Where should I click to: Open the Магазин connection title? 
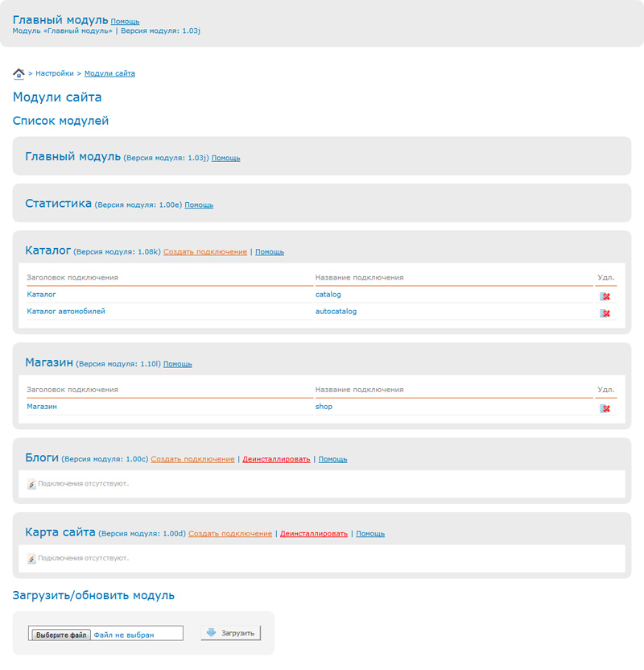click(x=42, y=407)
